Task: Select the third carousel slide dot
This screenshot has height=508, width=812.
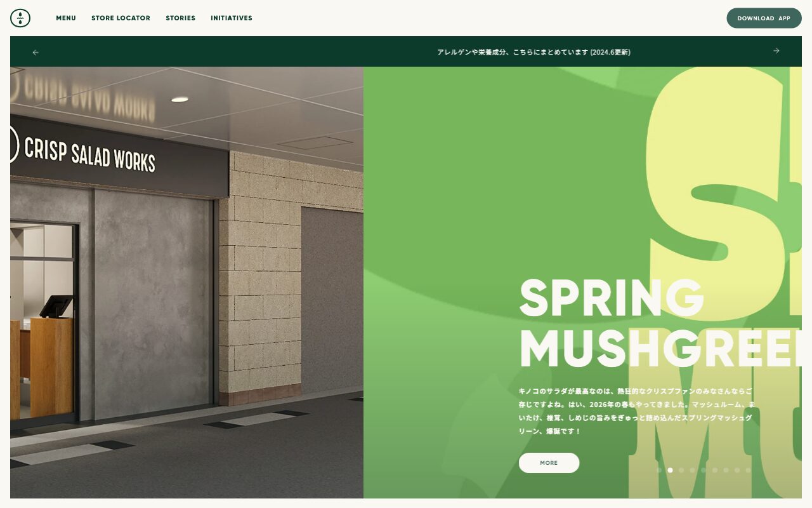Action: (x=681, y=471)
